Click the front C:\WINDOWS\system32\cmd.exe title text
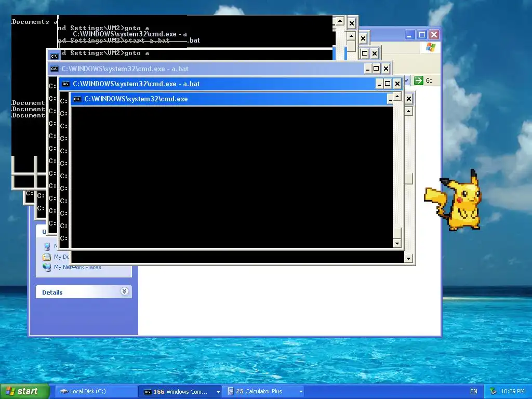Screen dimensions: 532x399 tap(136, 99)
